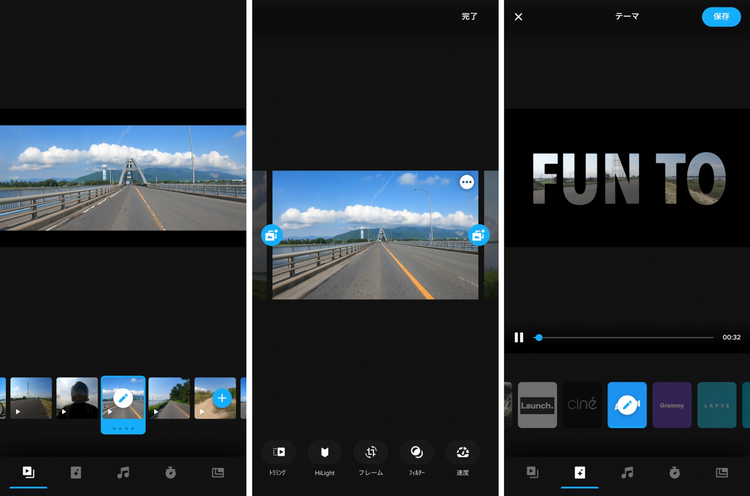The height and width of the screenshot is (496, 750).
Task: Open the フィルター filter tool
Action: coord(416,452)
